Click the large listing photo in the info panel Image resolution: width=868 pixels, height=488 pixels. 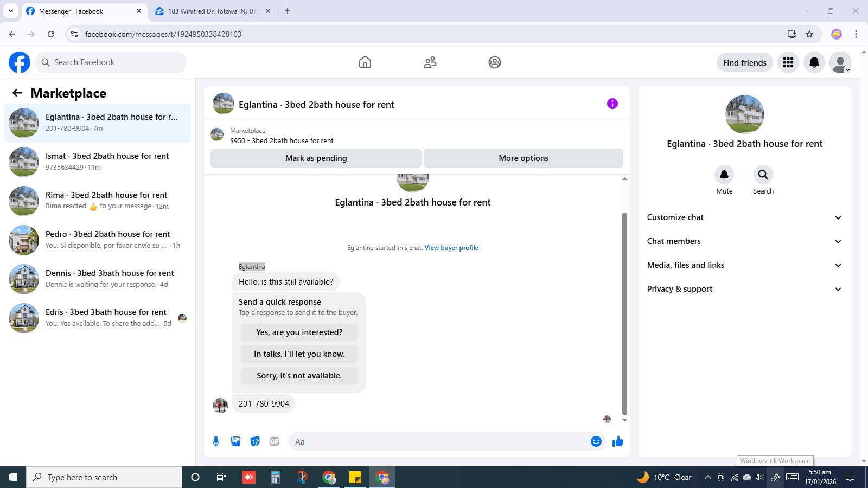tap(745, 114)
